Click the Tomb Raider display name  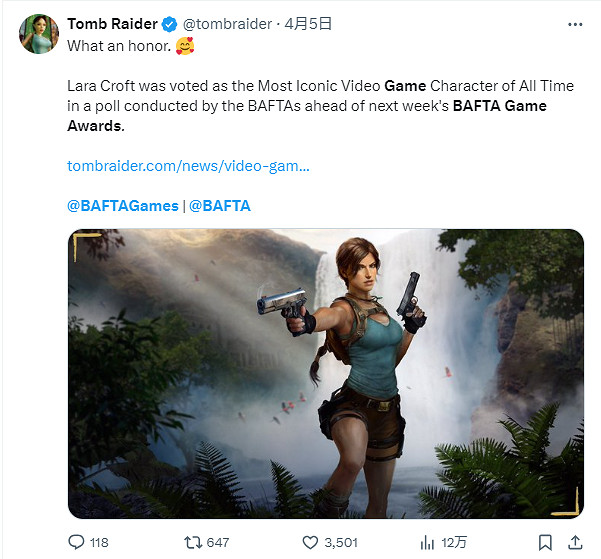click(x=112, y=24)
